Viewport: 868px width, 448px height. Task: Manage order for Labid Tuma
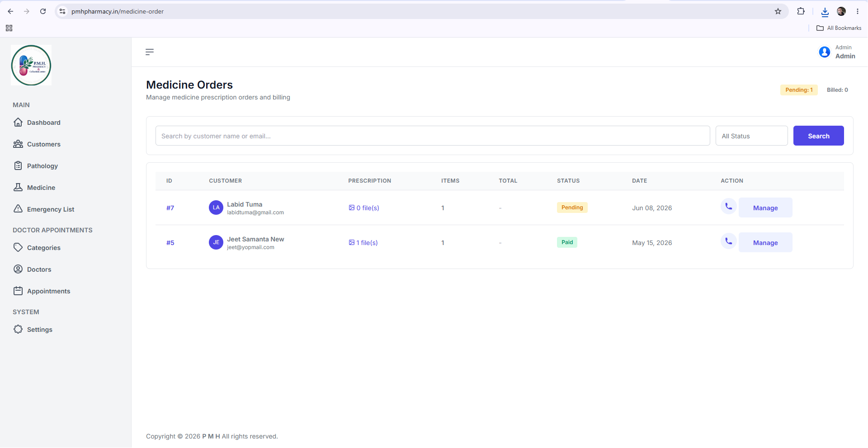765,207
